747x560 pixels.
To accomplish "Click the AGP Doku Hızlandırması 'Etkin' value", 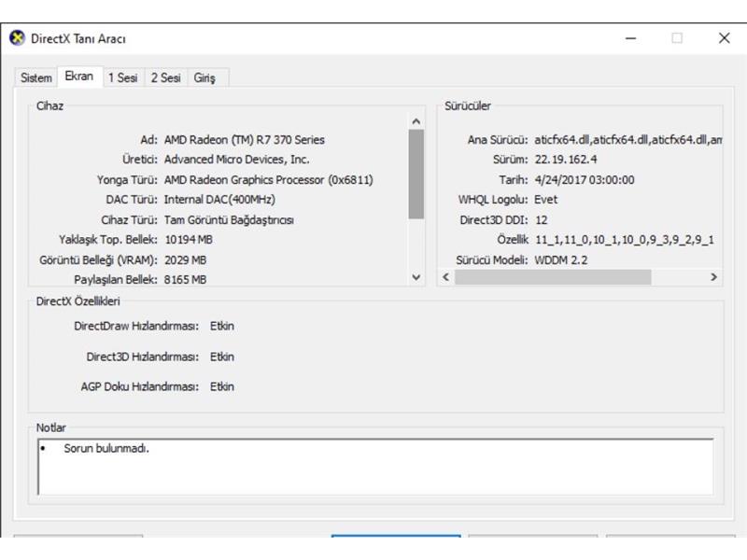I will click(x=222, y=386).
